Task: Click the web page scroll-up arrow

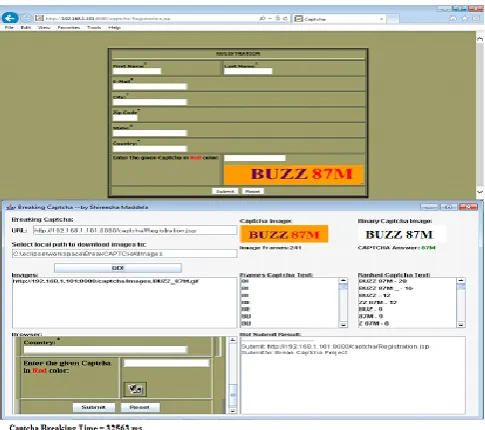Action: click(480, 39)
